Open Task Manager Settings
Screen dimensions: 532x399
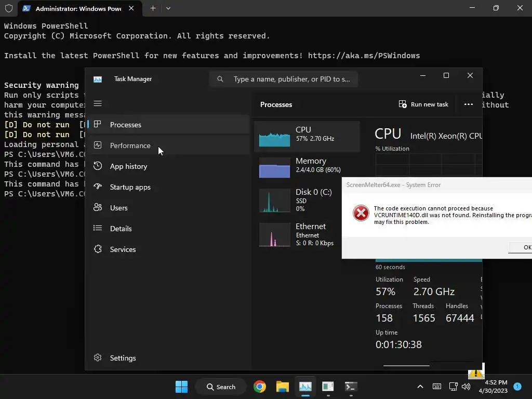pyautogui.click(x=169, y=358)
